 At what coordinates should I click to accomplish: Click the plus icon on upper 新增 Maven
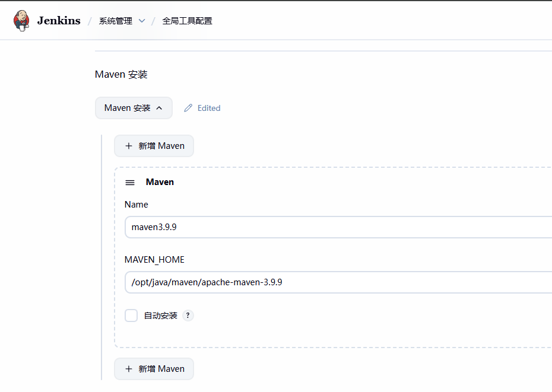129,146
